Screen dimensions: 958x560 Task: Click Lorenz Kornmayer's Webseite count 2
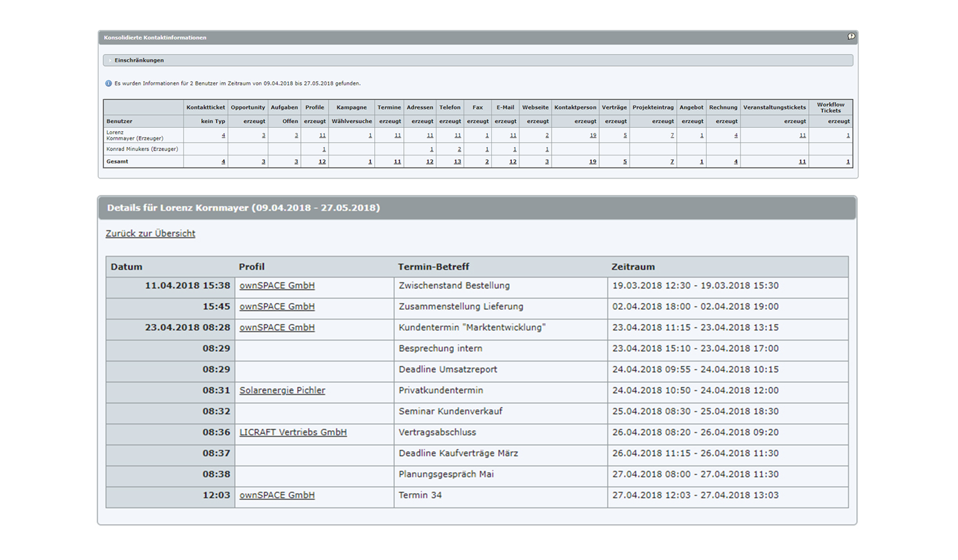(547, 135)
